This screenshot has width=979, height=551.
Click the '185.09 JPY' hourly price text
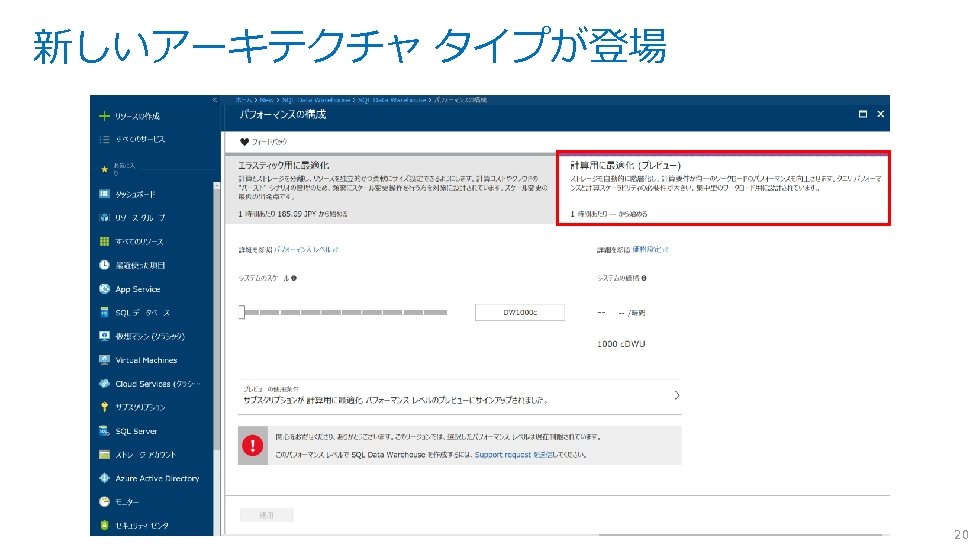coord(297,213)
